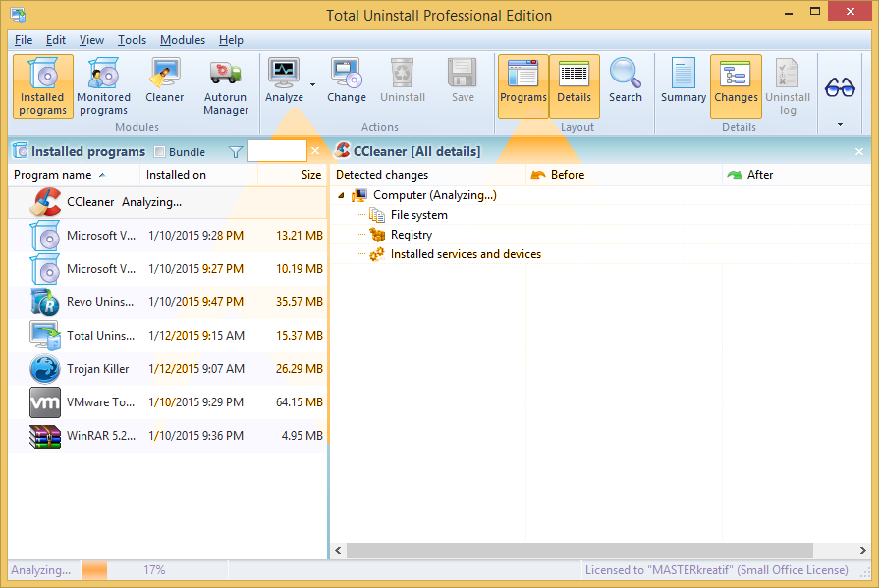Click the Change action icon

coord(347,73)
